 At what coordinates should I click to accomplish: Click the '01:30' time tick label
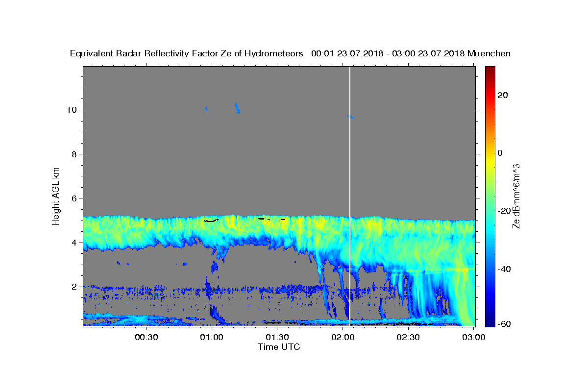278,337
